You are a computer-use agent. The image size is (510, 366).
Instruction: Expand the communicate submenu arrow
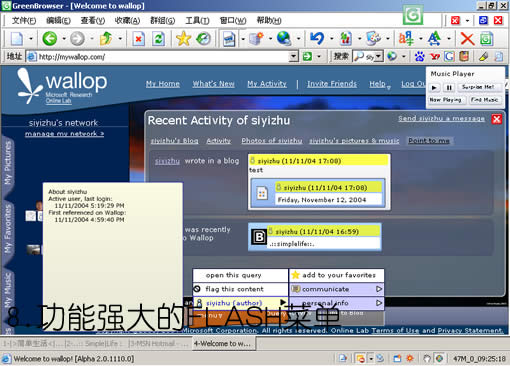coord(379,289)
